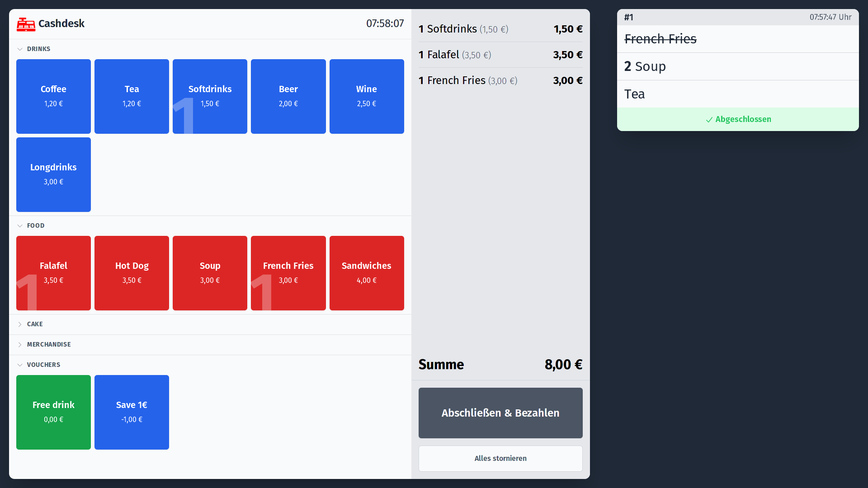Add a Beer to the order

[x=288, y=96]
